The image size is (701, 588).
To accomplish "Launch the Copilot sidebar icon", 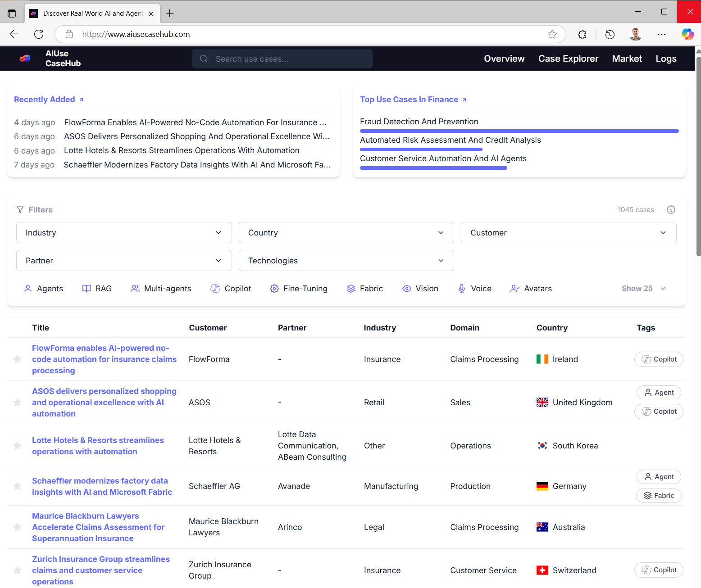I will point(687,34).
